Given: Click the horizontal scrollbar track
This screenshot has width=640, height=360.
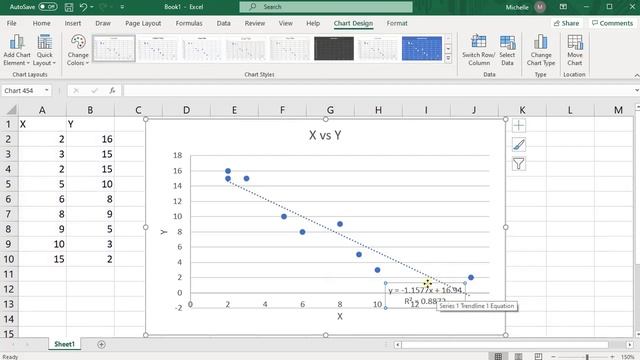Looking at the screenshot, I should click(x=505, y=345).
